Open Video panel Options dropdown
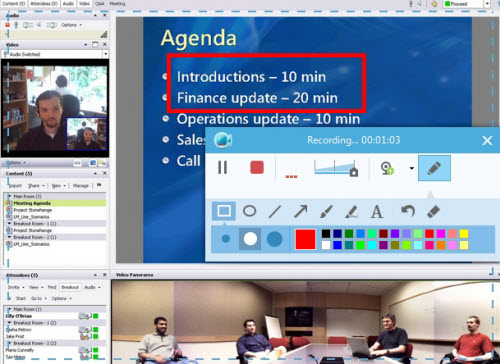Viewport: 500px width, 364px height. coord(16,163)
